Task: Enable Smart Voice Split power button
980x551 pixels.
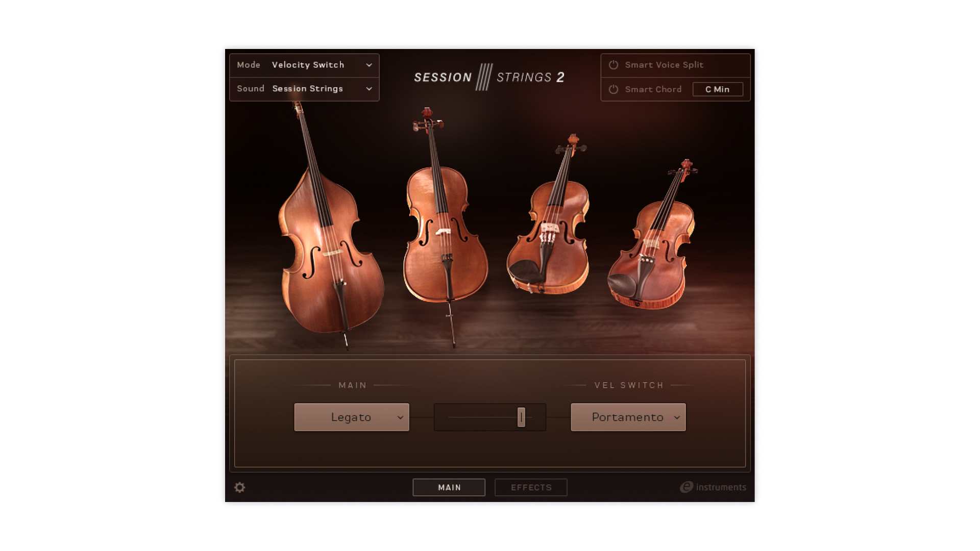Action: (x=614, y=65)
